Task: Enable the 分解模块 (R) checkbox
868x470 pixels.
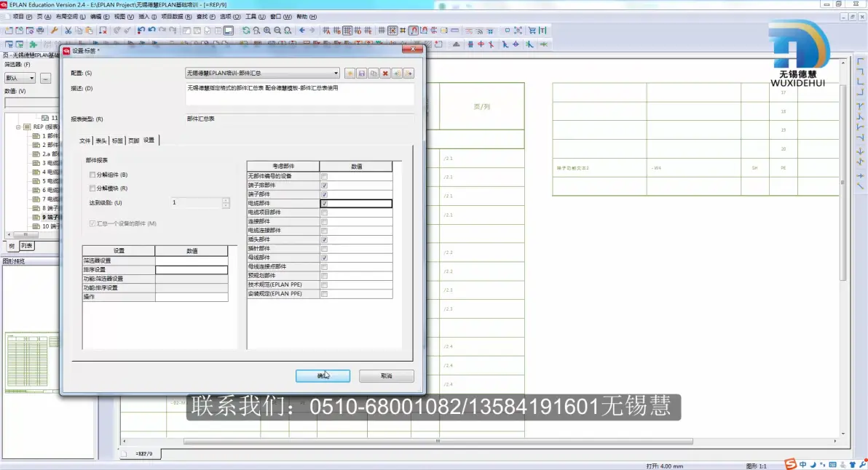Action: pyautogui.click(x=92, y=188)
